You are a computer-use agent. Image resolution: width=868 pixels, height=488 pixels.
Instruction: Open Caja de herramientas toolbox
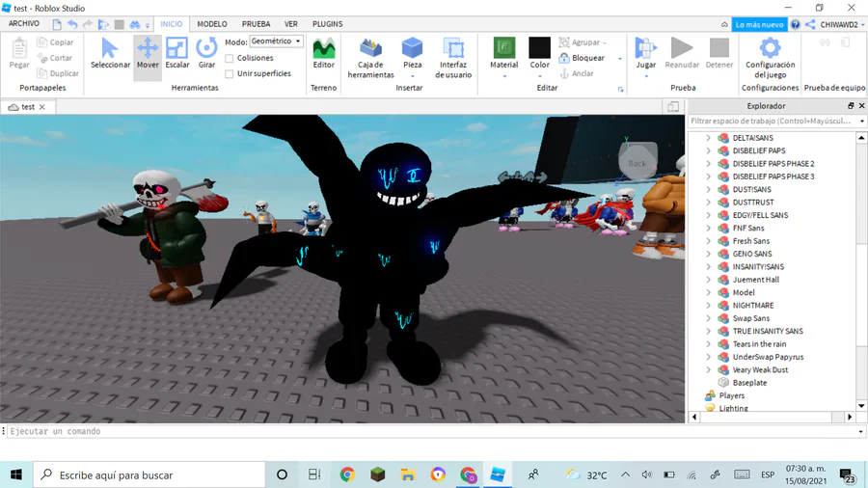pos(371,58)
